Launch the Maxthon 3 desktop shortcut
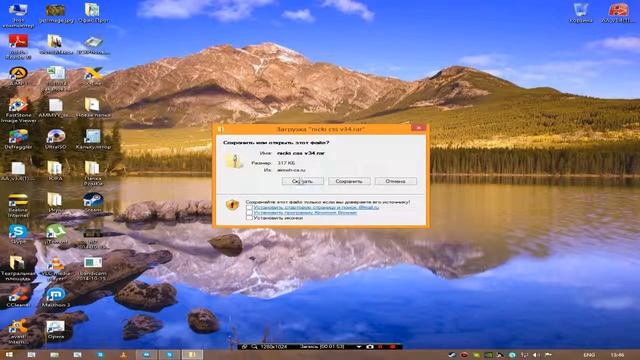Viewport: 640px width, 360px height. [x=56, y=297]
